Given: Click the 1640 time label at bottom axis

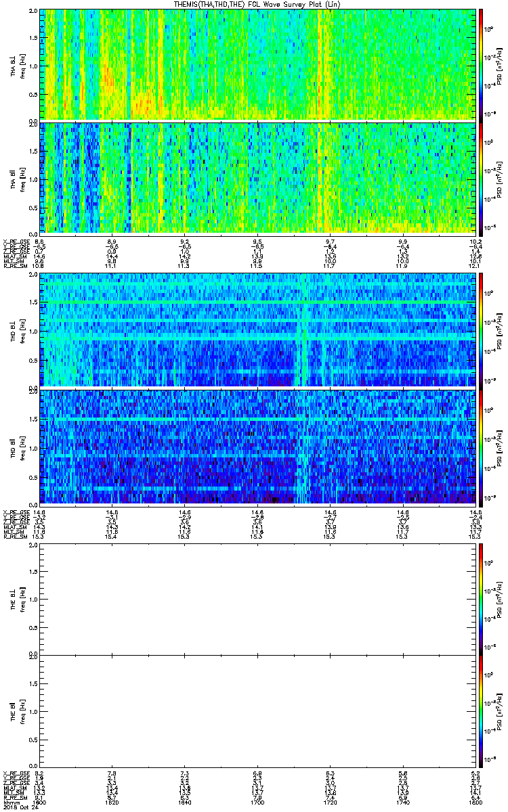Looking at the screenshot, I should tap(185, 802).
